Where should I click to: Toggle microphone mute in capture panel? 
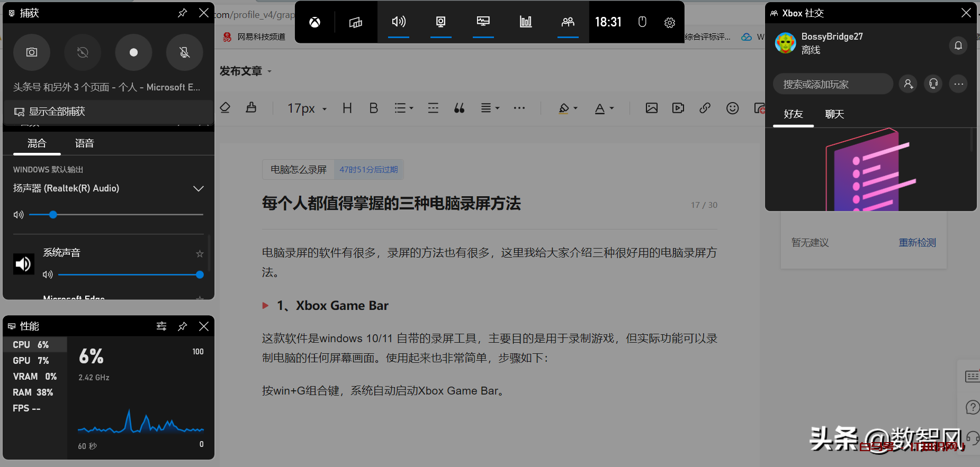coord(184,52)
